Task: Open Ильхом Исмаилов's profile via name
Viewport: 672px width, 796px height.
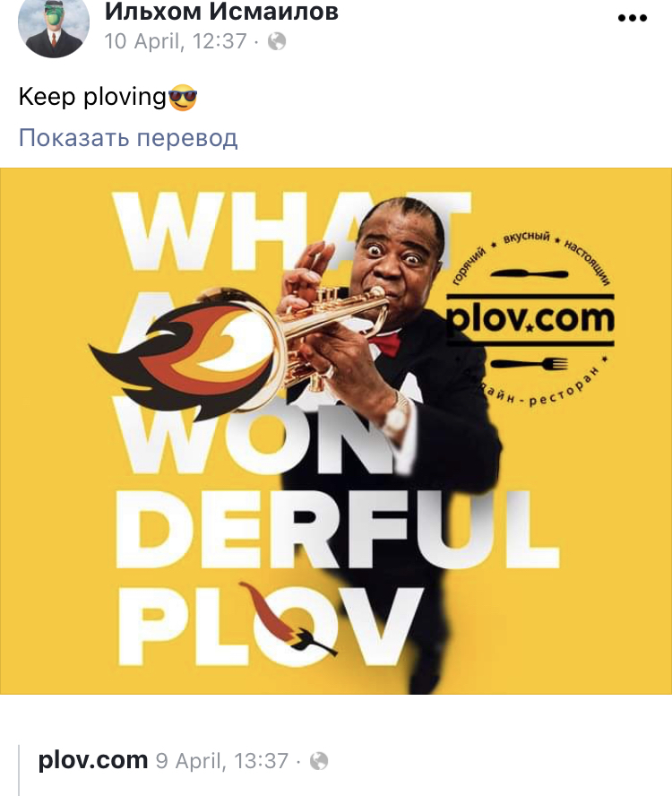Action: (x=222, y=11)
